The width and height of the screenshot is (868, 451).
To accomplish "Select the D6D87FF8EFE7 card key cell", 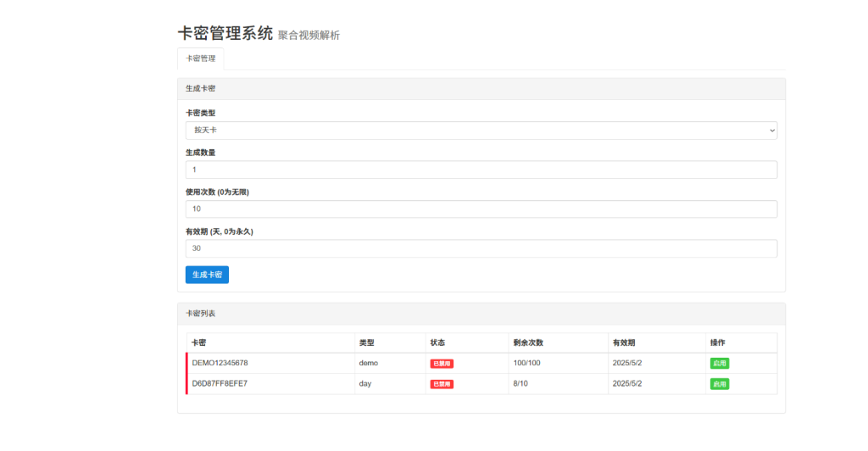I will click(220, 384).
